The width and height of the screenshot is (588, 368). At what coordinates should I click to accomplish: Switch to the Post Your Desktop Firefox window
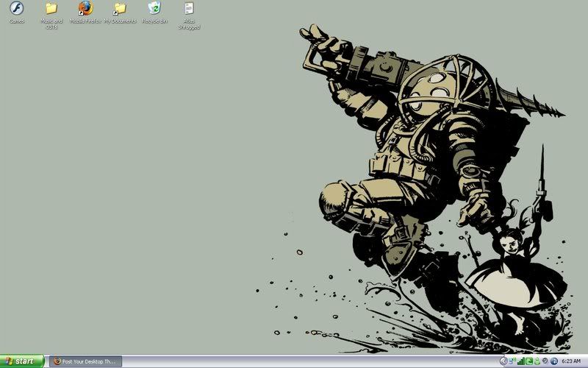click(85, 361)
